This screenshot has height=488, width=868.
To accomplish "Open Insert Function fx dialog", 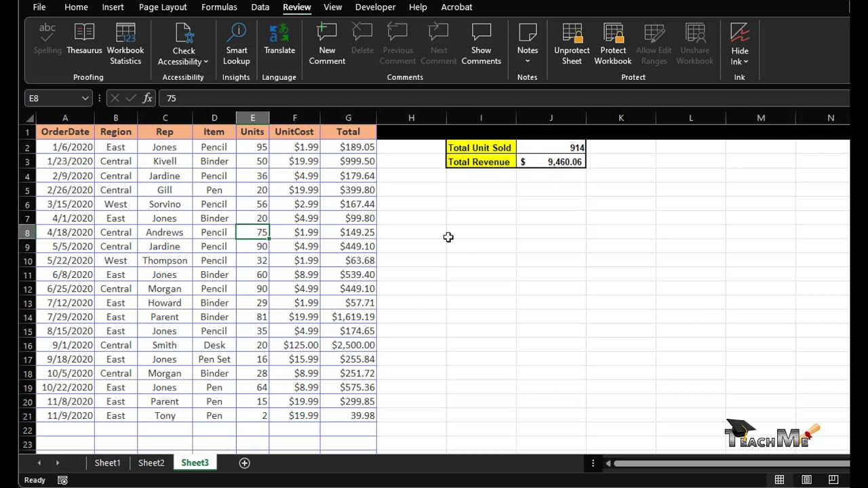I will click(x=147, y=98).
